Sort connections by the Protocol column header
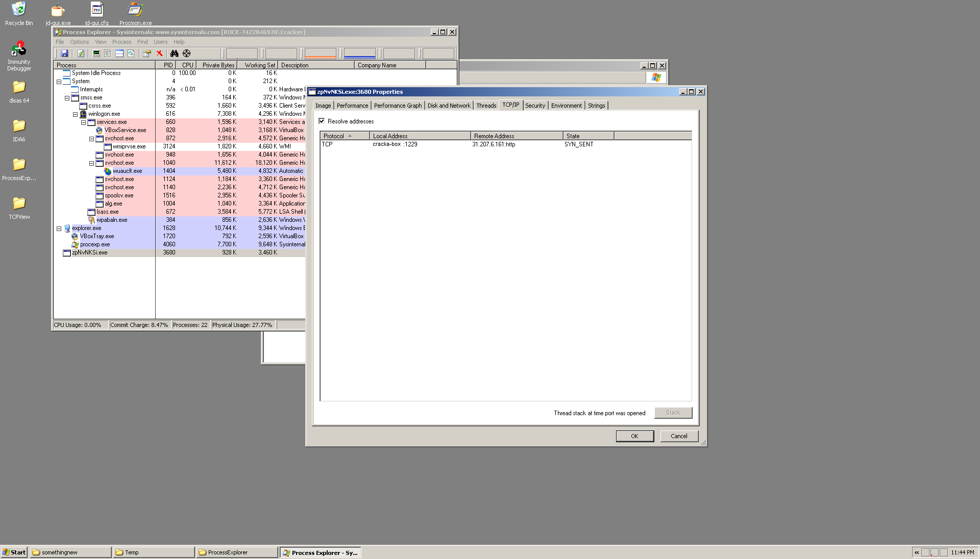 pyautogui.click(x=345, y=136)
